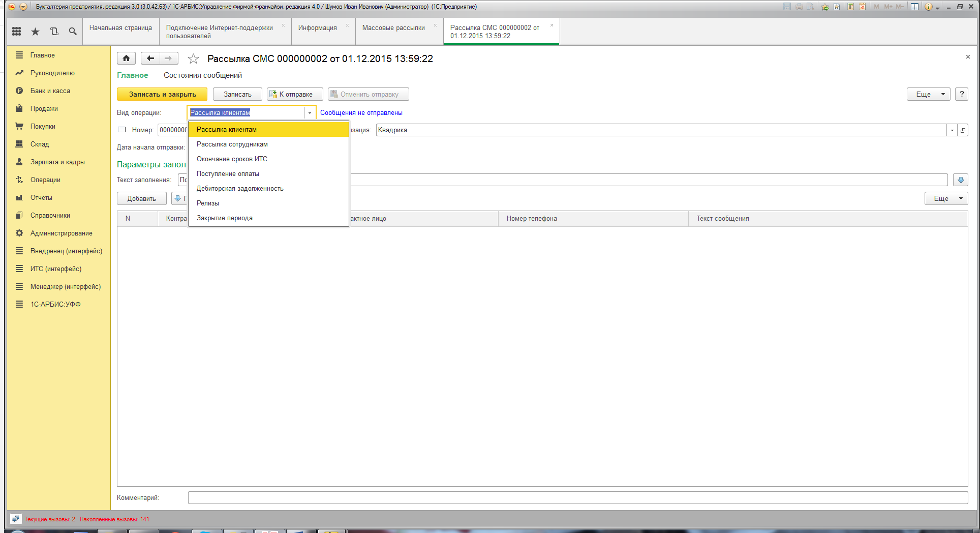
Task: Click the Комментарий input field
Action: pyautogui.click(x=578, y=497)
